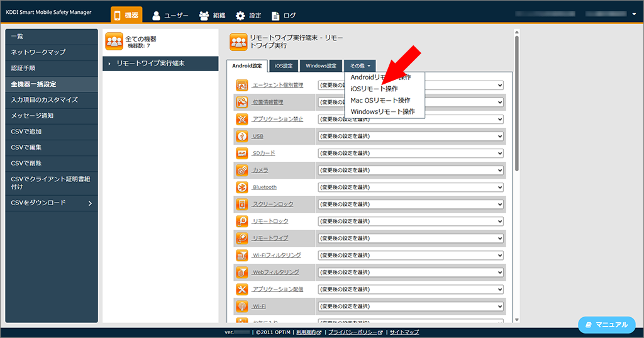
Task: Click the リモートロック icon
Action: tap(242, 221)
